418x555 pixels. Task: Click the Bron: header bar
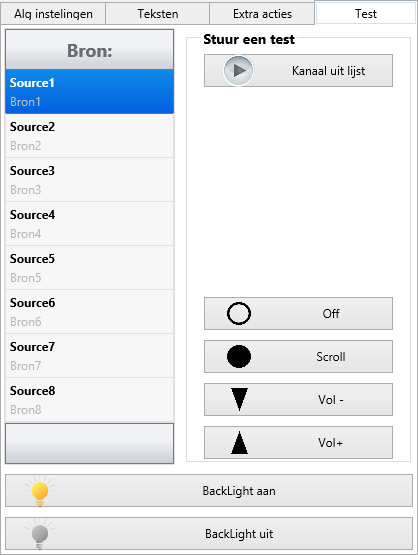coord(90,50)
